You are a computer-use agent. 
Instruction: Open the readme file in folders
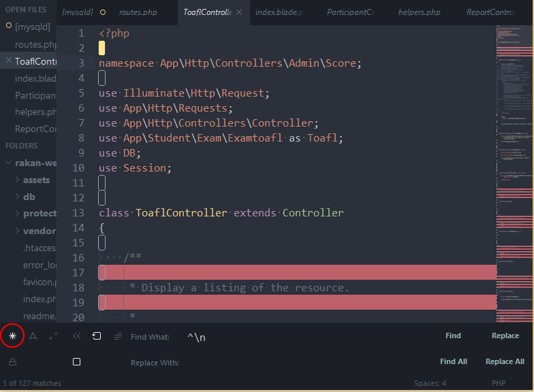(40, 316)
